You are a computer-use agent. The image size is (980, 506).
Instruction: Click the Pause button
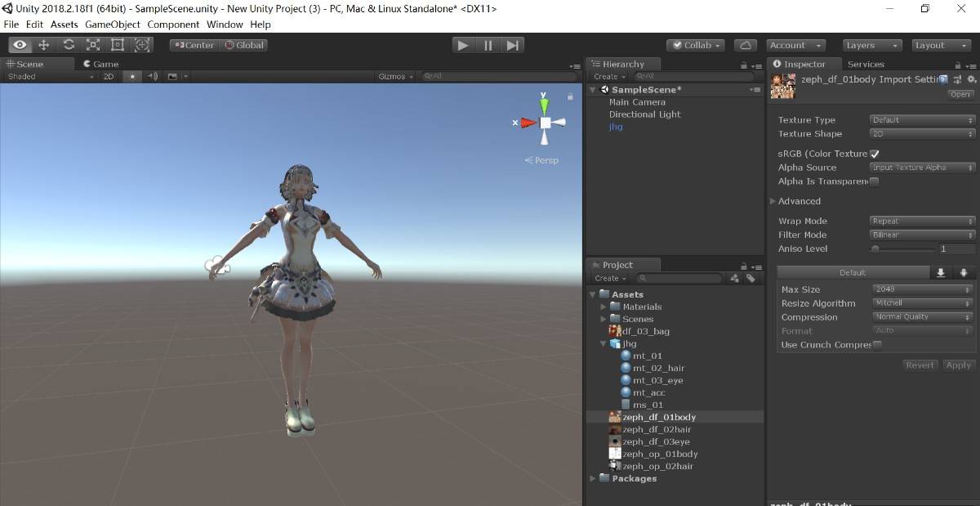coord(488,45)
